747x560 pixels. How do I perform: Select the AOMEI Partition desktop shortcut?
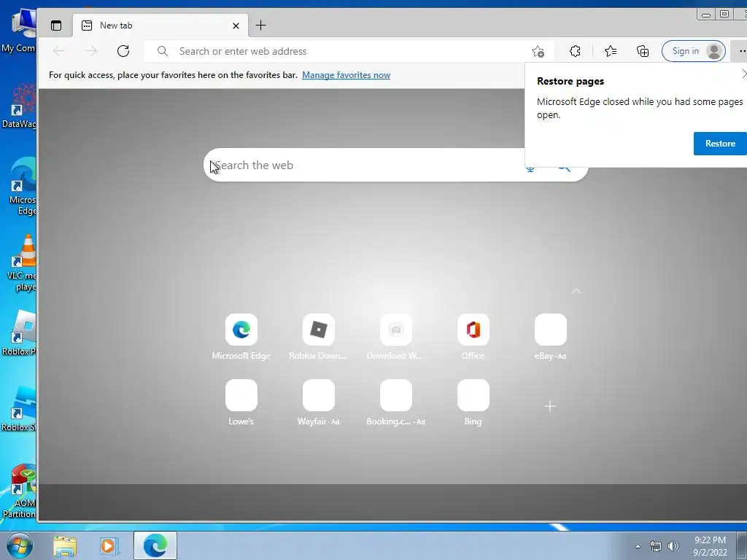pos(19,491)
